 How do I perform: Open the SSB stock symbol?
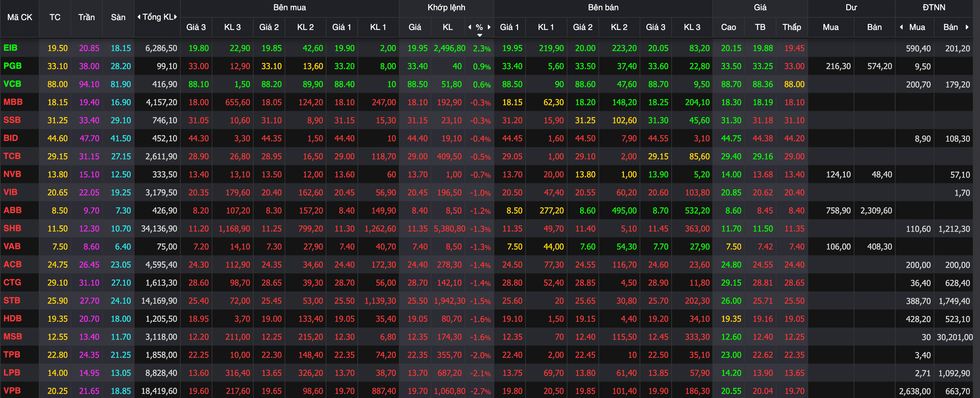point(12,120)
